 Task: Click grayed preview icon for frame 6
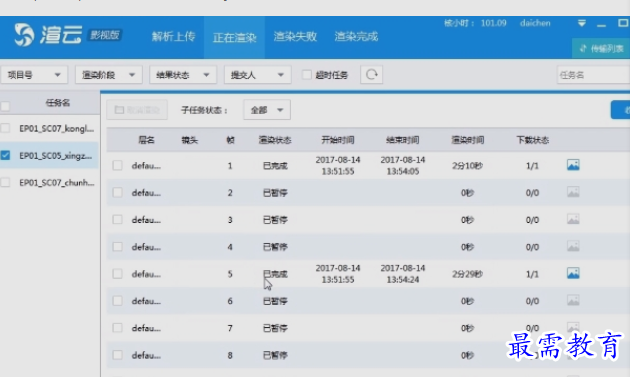573,300
